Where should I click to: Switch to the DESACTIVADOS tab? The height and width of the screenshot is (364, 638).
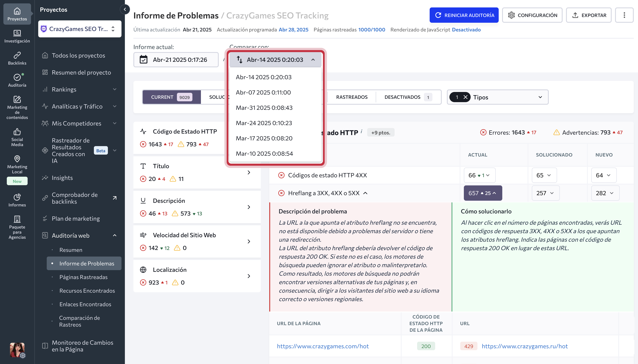pos(408,97)
